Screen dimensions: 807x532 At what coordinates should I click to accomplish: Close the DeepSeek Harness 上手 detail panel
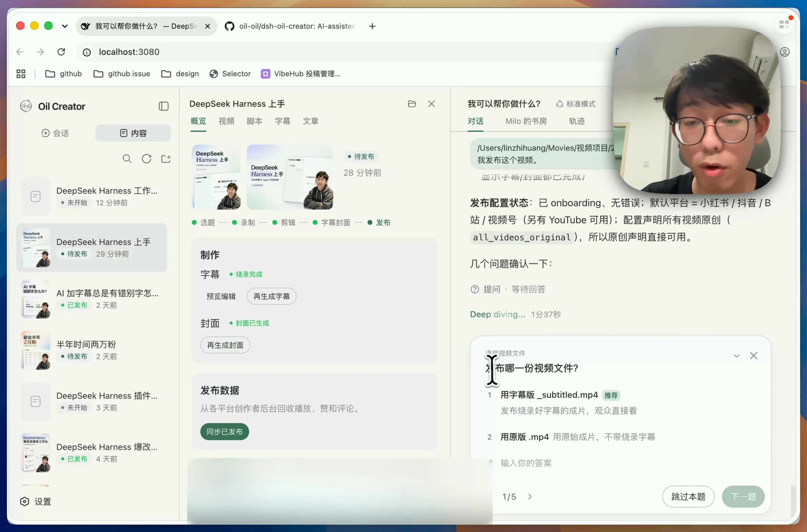tap(431, 104)
